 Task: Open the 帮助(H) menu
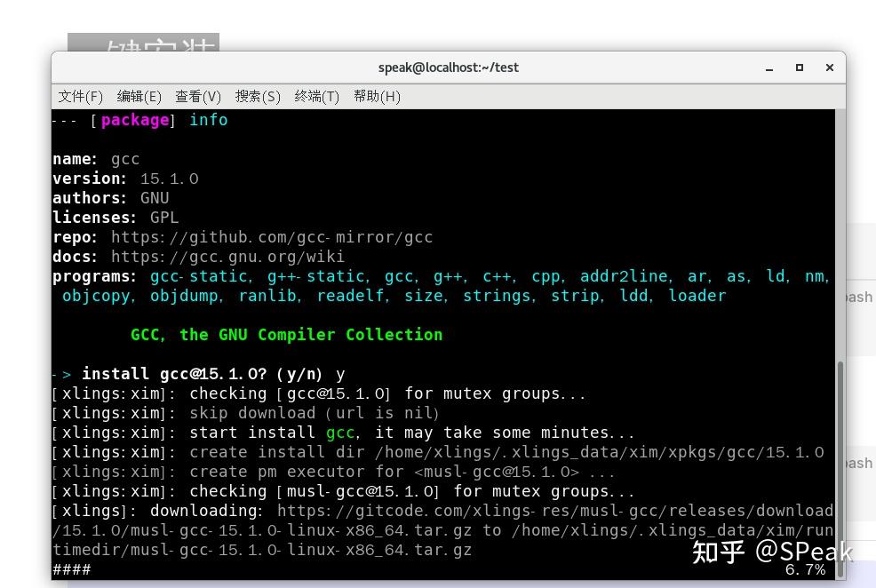[x=377, y=96]
